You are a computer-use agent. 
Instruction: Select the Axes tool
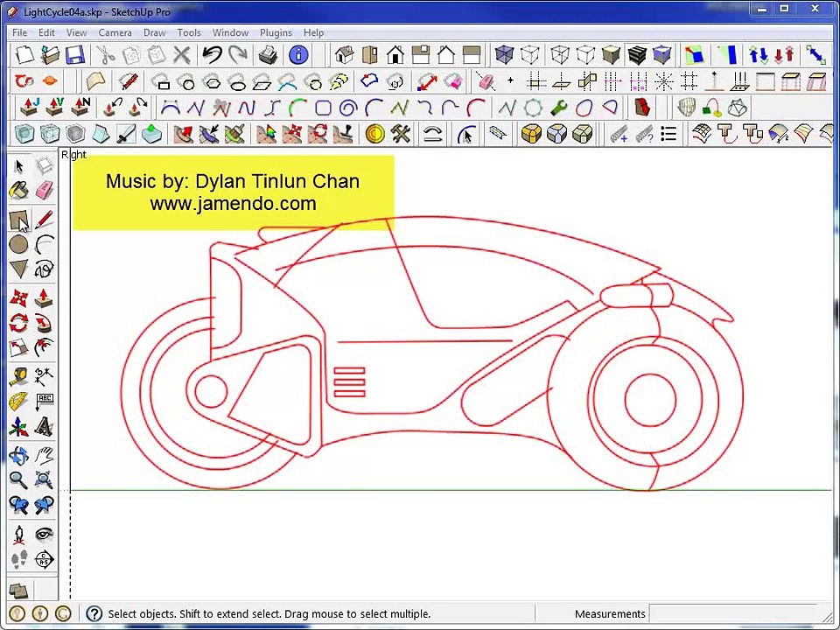(x=18, y=427)
